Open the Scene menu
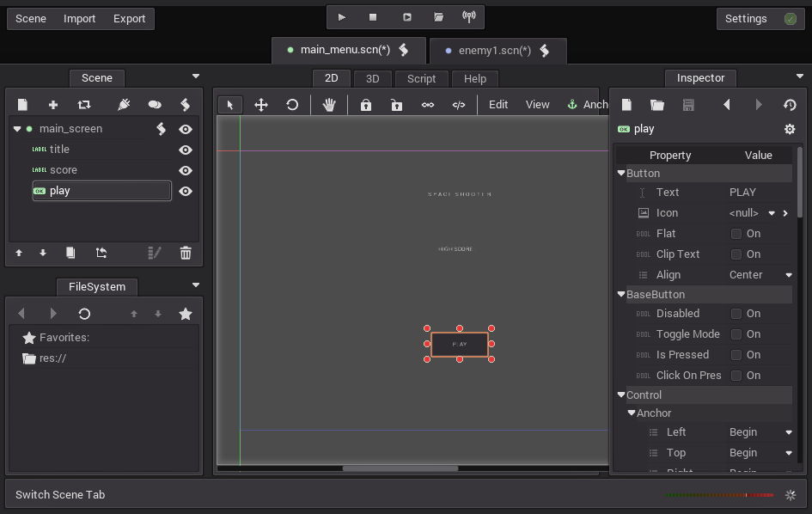 tap(31, 19)
